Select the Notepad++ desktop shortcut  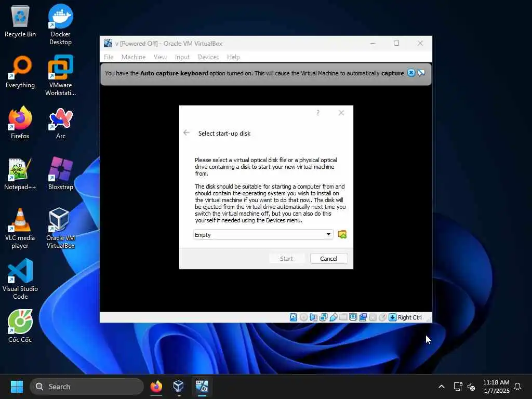20,174
